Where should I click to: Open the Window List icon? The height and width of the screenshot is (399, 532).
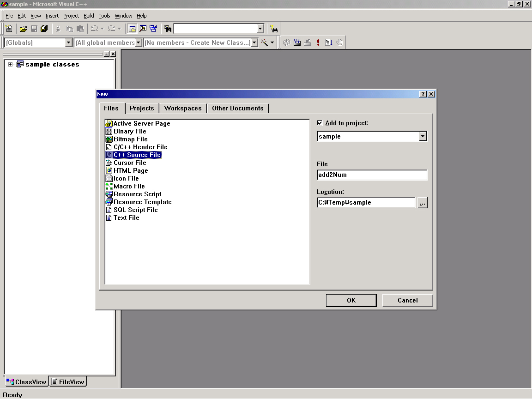(x=154, y=29)
